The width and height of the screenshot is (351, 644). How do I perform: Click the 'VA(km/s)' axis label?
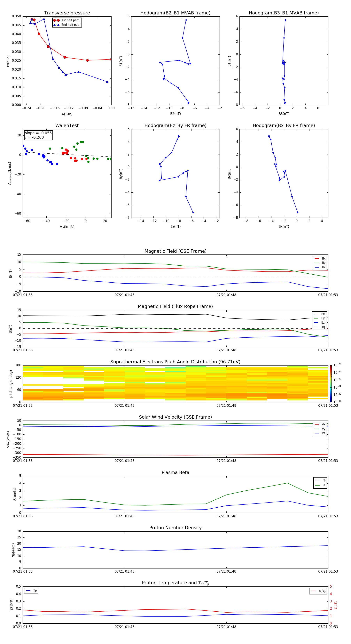coord(67,227)
